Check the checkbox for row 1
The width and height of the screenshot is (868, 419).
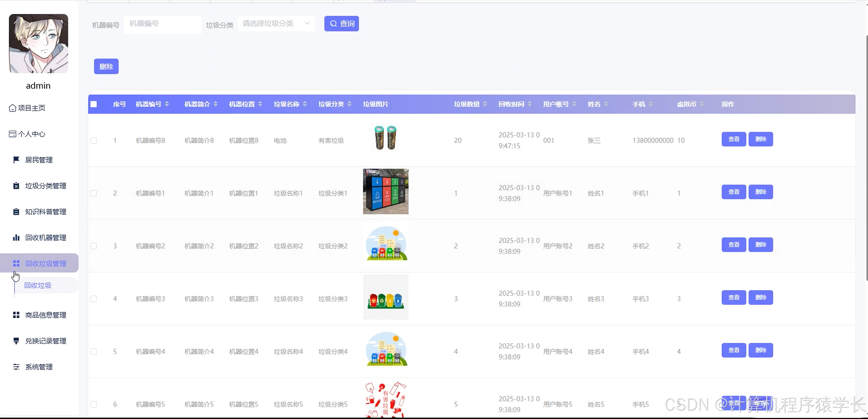(94, 140)
